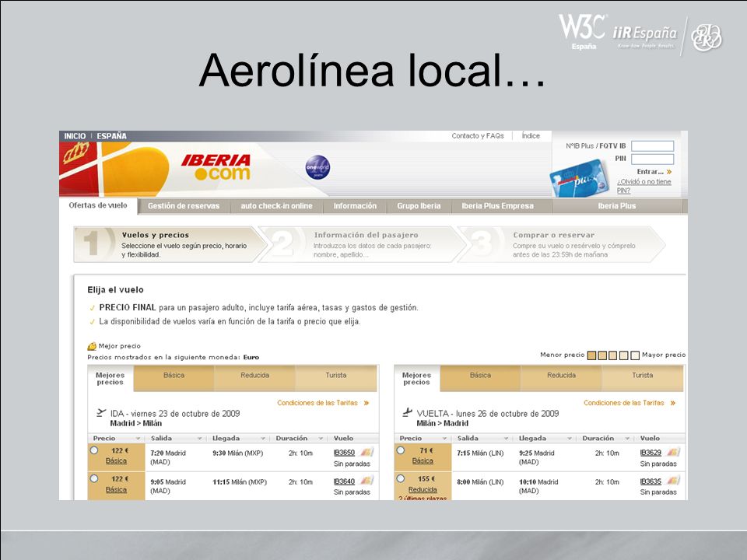Open the Iberia Plus tab
The height and width of the screenshot is (560, 747).
tap(617, 206)
